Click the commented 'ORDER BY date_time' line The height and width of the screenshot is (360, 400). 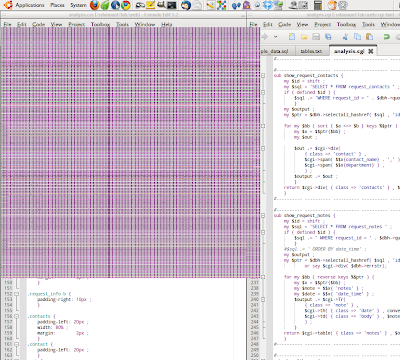point(325,249)
